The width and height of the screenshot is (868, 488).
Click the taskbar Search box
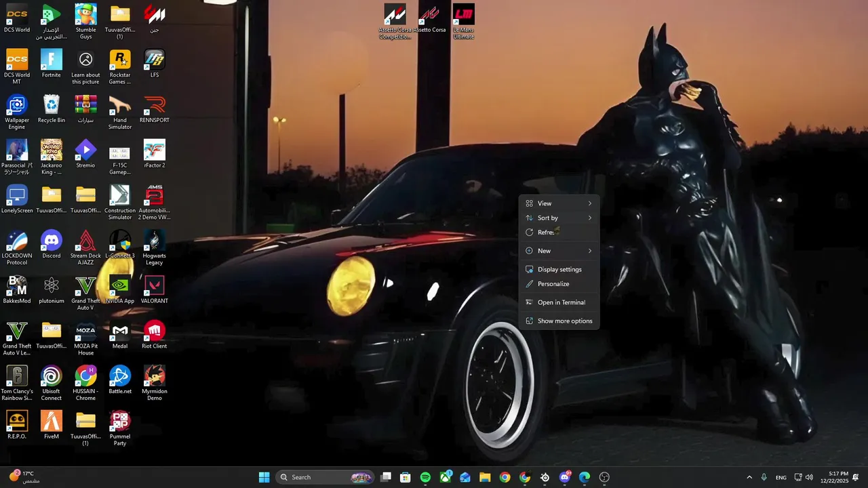tap(325, 477)
